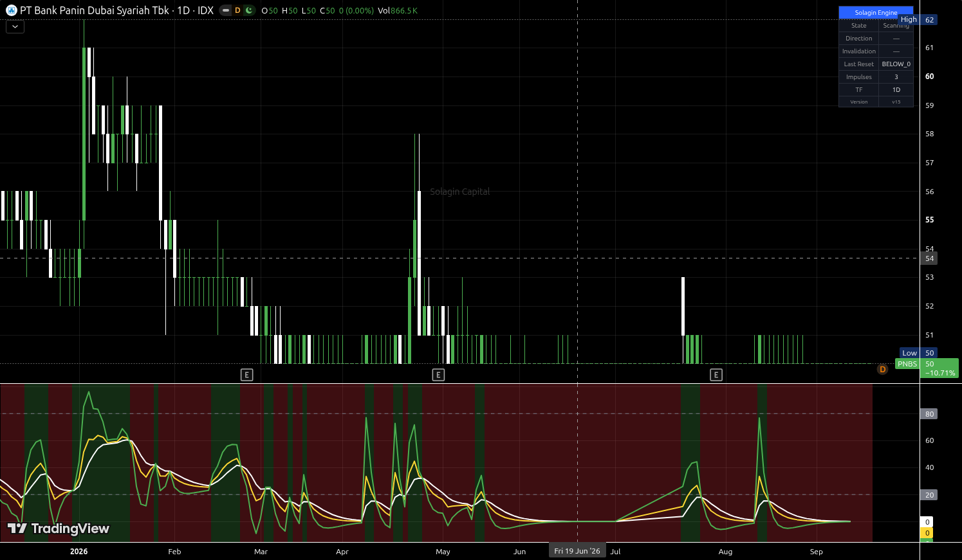Viewport: 962px width, 560px height.
Task: Click the 61 price scale label
Action: point(929,48)
